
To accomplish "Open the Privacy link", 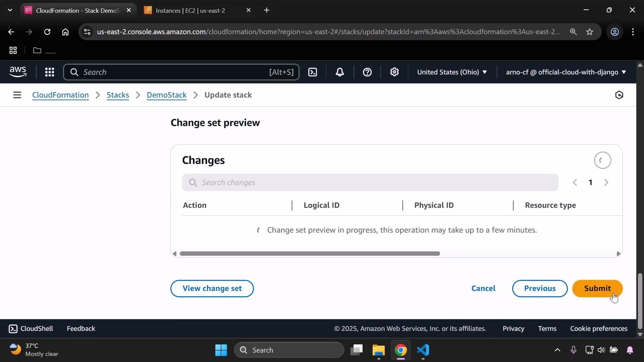I will point(513,329).
